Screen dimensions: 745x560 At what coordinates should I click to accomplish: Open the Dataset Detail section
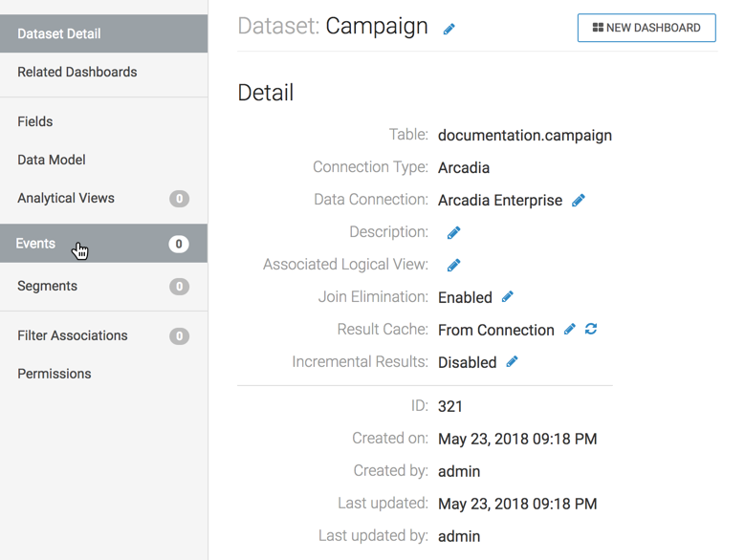coord(59,33)
